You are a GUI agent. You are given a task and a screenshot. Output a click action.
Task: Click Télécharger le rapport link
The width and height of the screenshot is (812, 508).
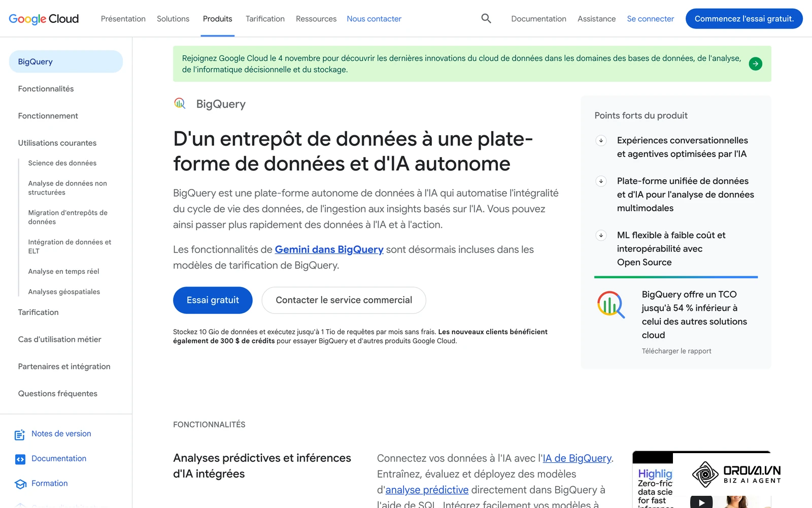point(676,351)
